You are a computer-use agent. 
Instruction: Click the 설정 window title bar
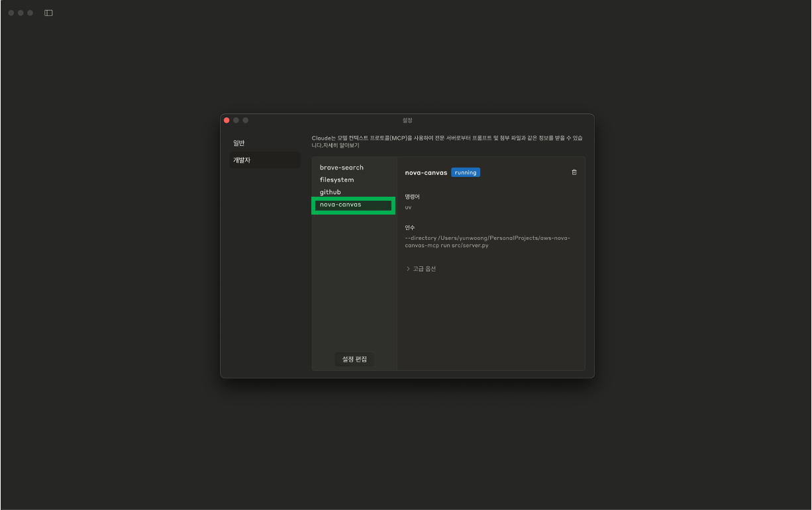tap(407, 120)
